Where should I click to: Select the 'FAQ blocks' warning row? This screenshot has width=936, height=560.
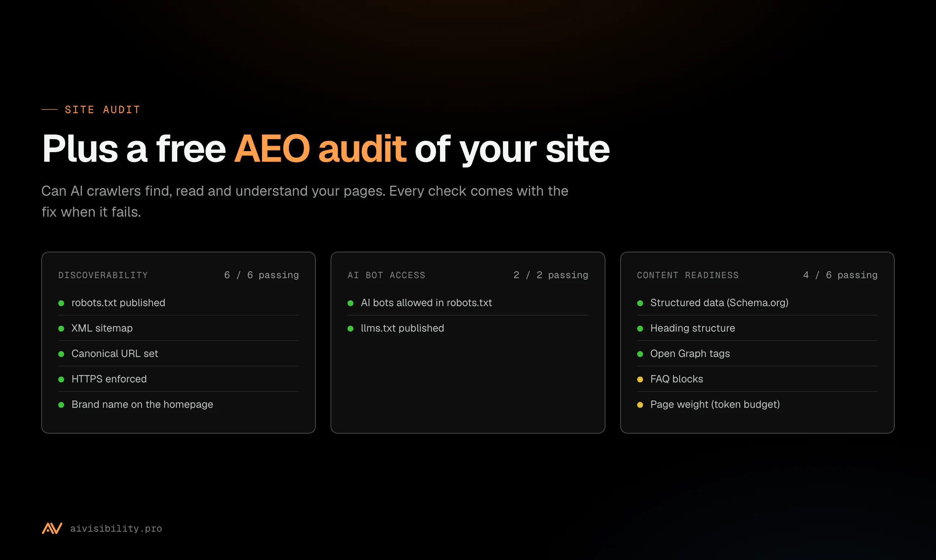click(x=758, y=379)
